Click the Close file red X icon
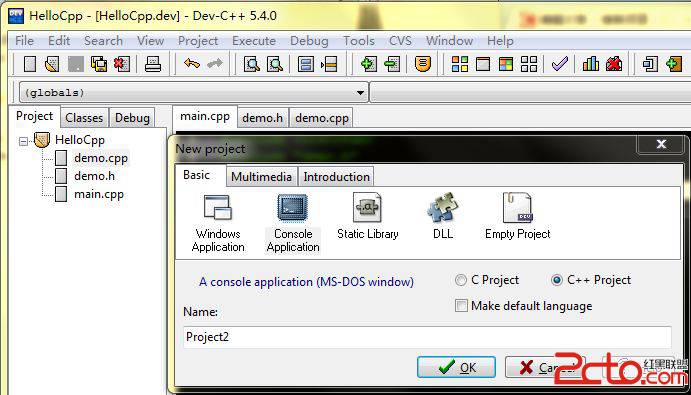Image resolution: width=691 pixels, height=395 pixels. pos(122,64)
